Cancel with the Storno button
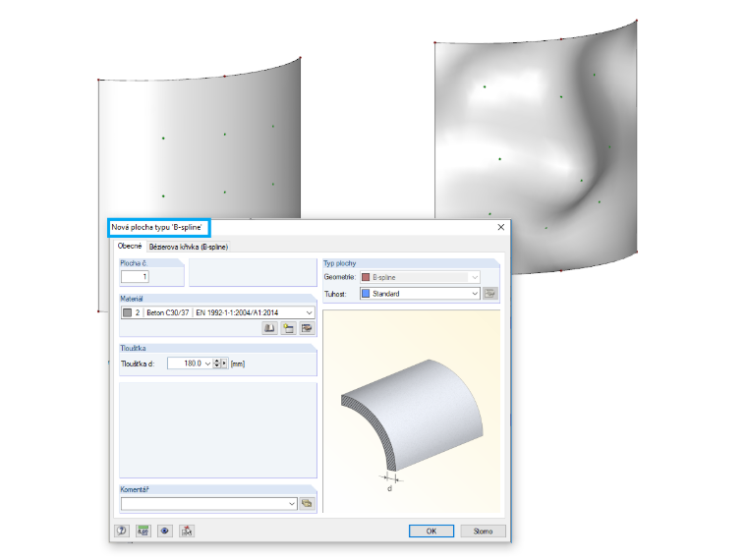Screen dimensions: 747x560 click(483, 531)
